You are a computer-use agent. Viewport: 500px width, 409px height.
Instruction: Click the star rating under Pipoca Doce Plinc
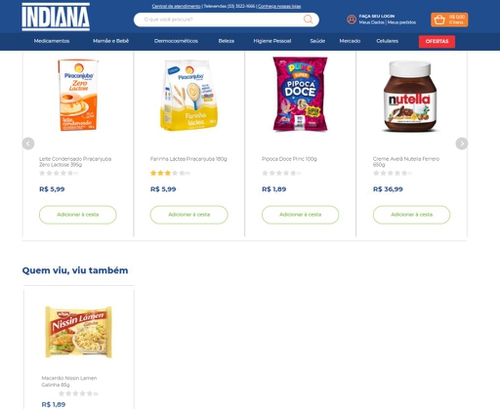[279, 173]
